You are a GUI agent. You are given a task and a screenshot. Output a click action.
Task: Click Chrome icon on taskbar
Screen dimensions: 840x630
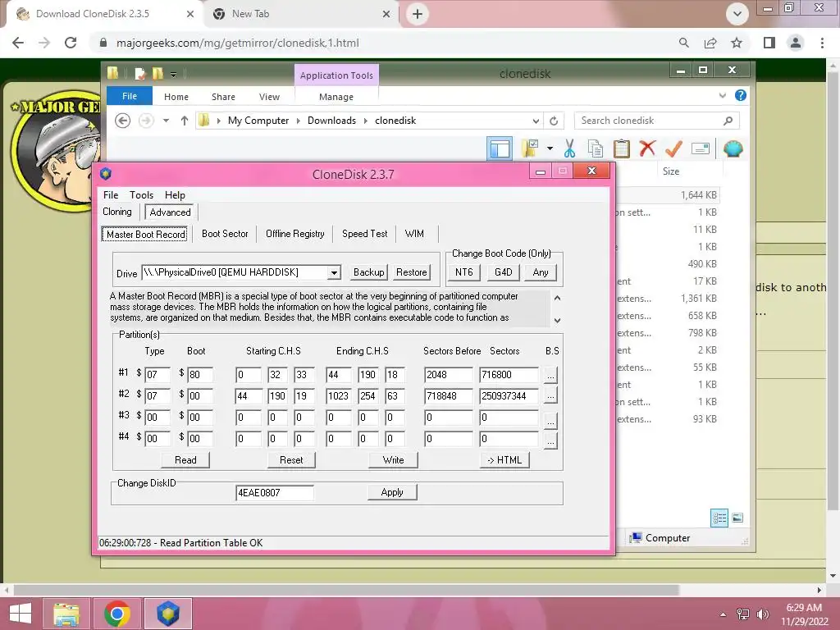coord(116,614)
